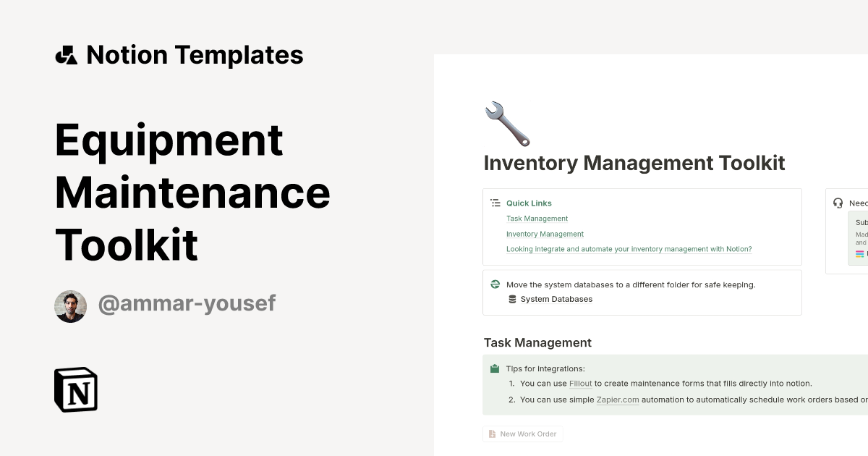868x456 pixels.
Task: Click the New Work Order button
Action: pyautogui.click(x=522, y=434)
